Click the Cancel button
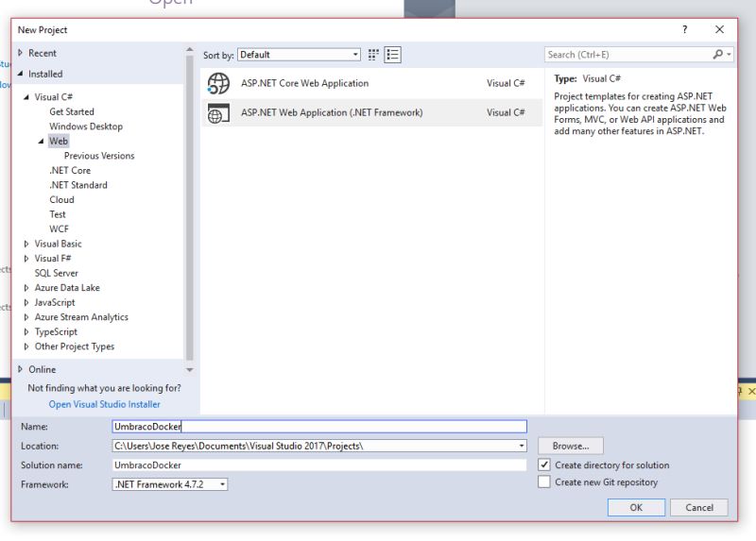Image resolution: width=756 pixels, height=541 pixels. 699,507
